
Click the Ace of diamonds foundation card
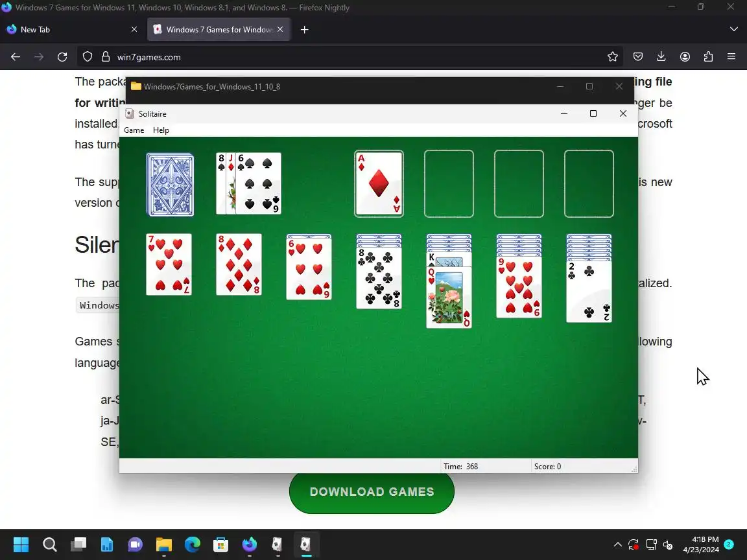coord(379,184)
